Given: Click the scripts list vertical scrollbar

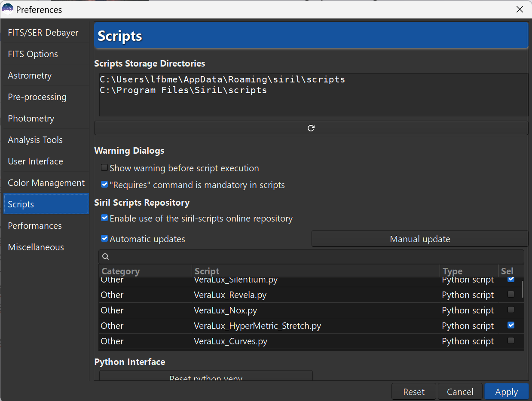Looking at the screenshot, I should [523, 290].
